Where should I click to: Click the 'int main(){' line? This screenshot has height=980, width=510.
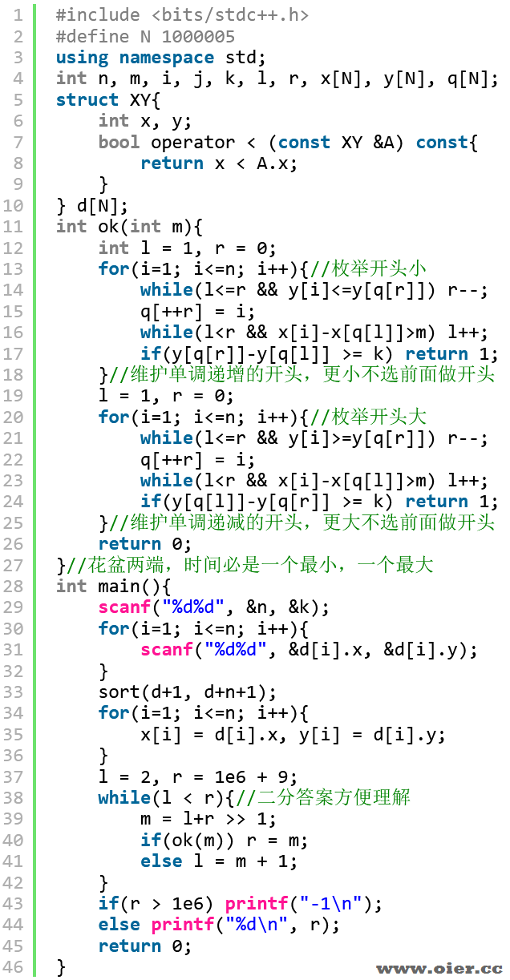[x=113, y=586]
